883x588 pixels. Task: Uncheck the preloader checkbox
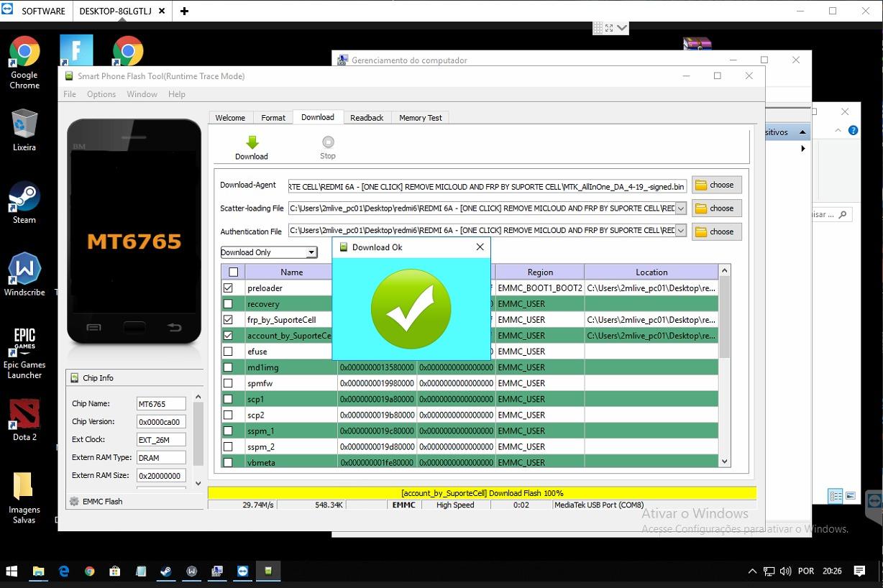point(228,288)
